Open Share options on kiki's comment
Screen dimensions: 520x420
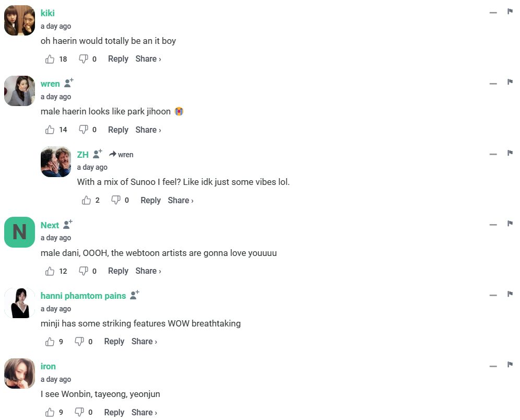pyautogui.click(x=148, y=59)
